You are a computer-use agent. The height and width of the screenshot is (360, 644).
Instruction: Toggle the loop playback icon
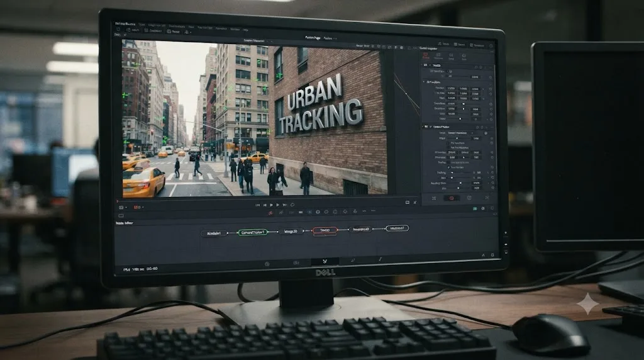[292, 205]
